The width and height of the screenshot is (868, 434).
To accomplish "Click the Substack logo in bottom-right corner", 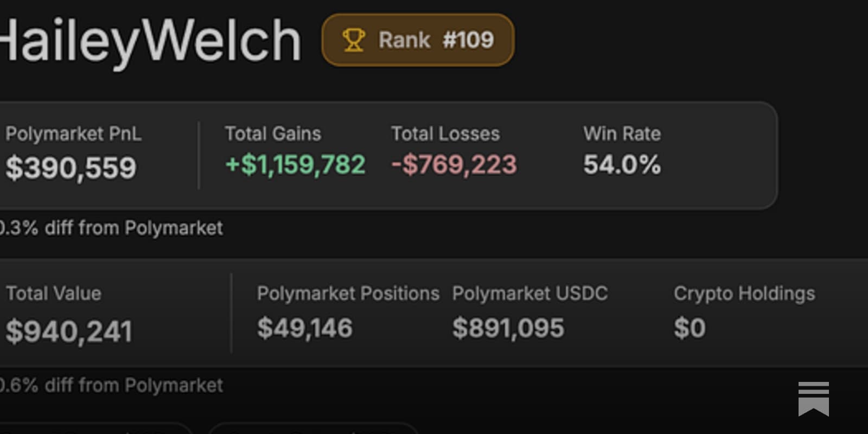I will pyautogui.click(x=813, y=399).
